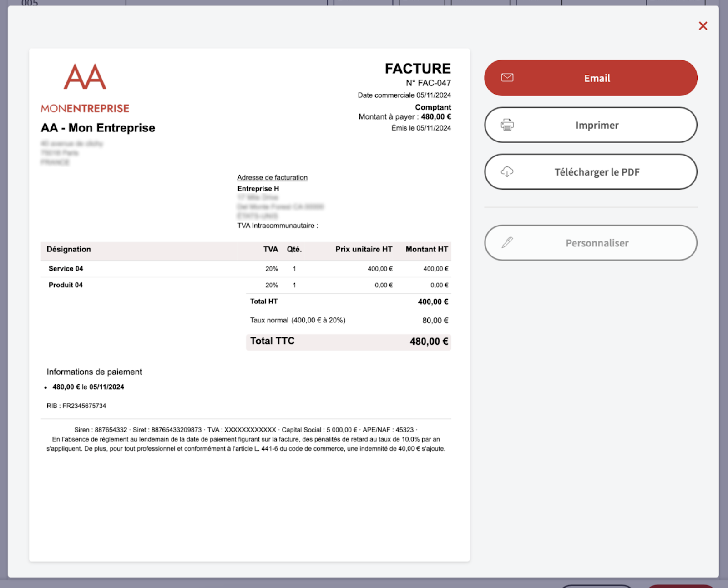The width and height of the screenshot is (728, 588).
Task: Click the 0,00 € unit price for Produit 04
Action: [x=384, y=285]
